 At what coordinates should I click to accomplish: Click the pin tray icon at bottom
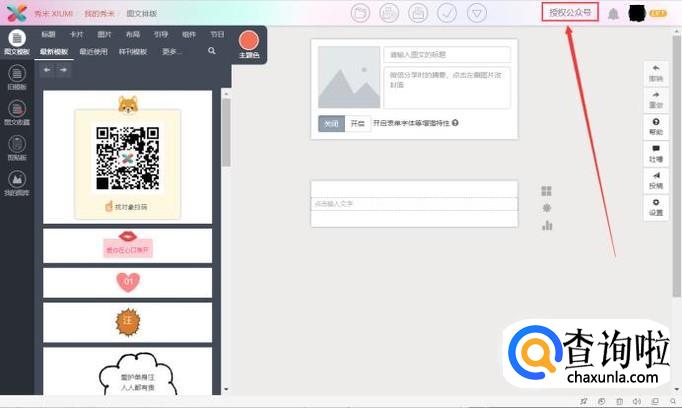583,401
